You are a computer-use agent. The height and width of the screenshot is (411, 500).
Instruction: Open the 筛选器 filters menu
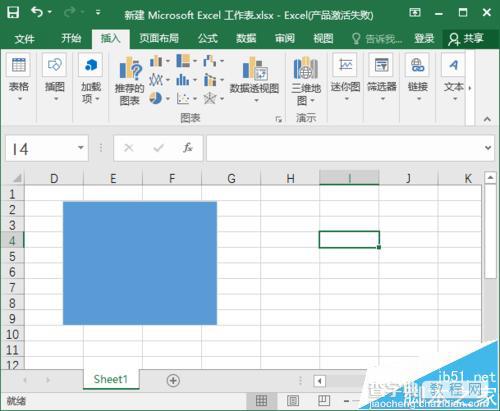coord(382,78)
